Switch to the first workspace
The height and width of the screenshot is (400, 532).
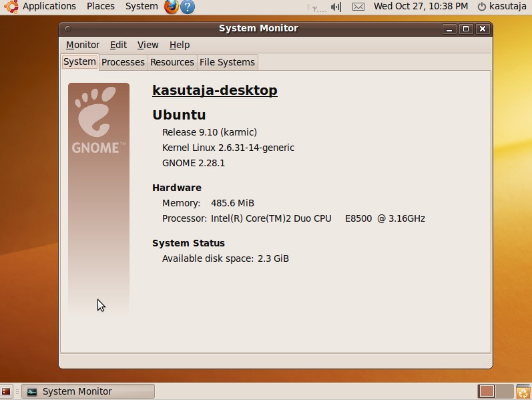(x=487, y=391)
